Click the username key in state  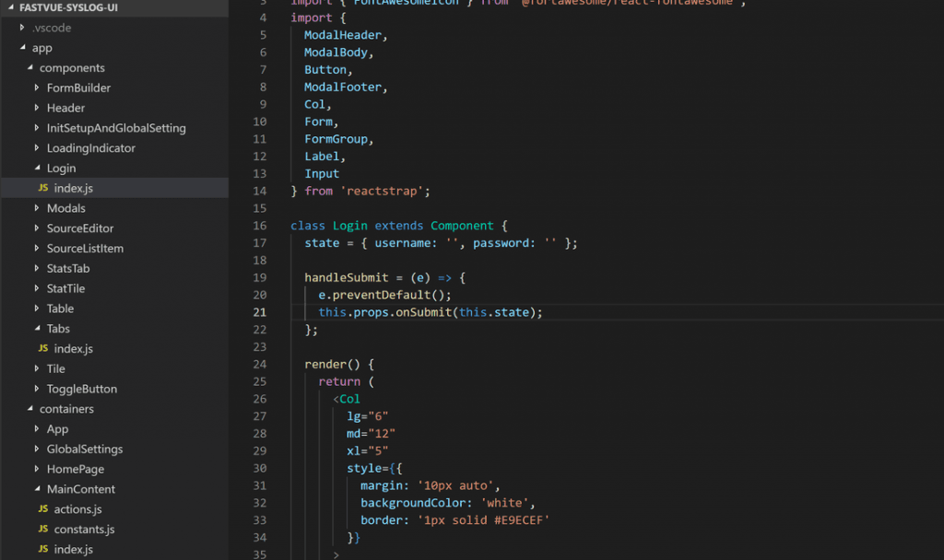(x=402, y=243)
